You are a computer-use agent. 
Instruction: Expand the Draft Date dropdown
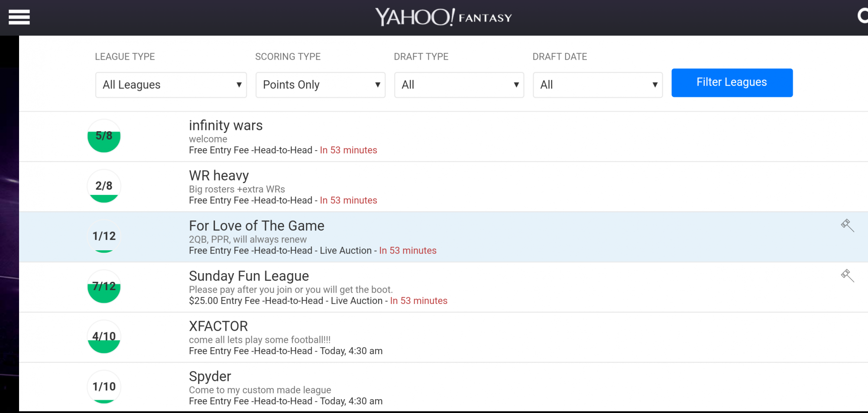pos(598,85)
